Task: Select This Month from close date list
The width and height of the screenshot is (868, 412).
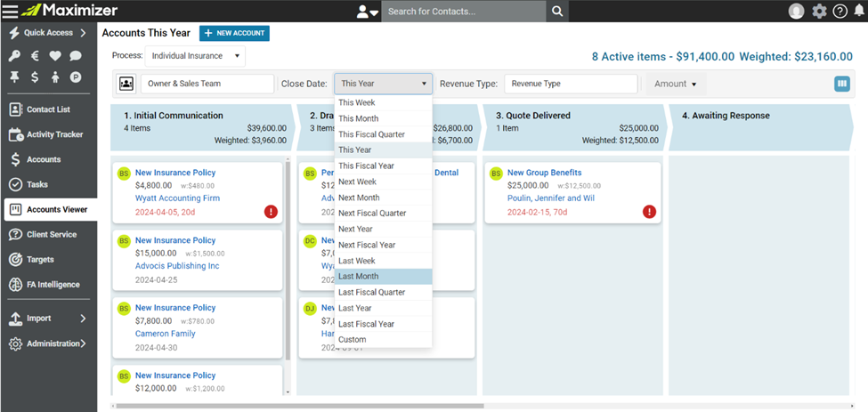Action: 383,118
